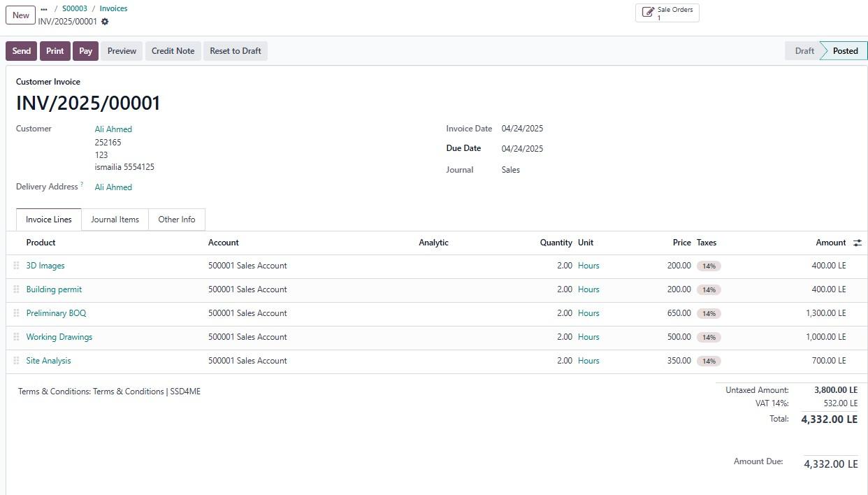The height and width of the screenshot is (495, 868).
Task: Go to S00003 breadcrumb link
Action: (75, 8)
